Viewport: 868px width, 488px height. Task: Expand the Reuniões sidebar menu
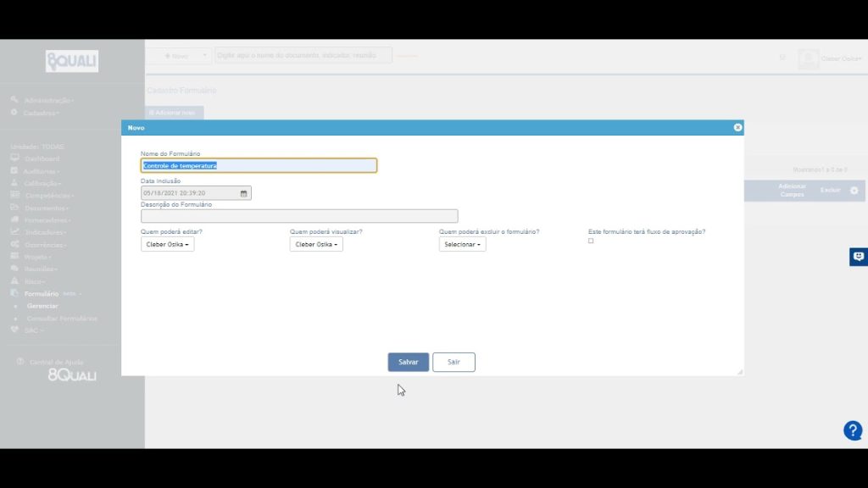point(41,269)
